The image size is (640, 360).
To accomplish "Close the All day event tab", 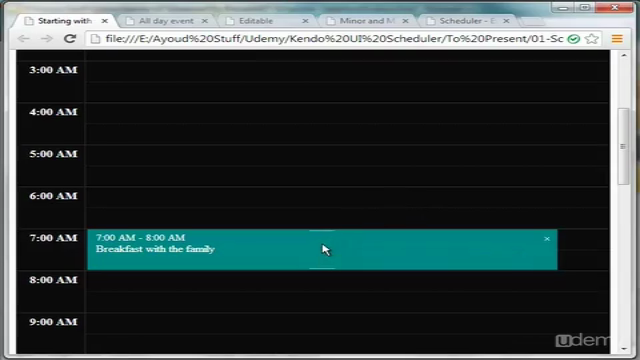I will coord(205,21).
